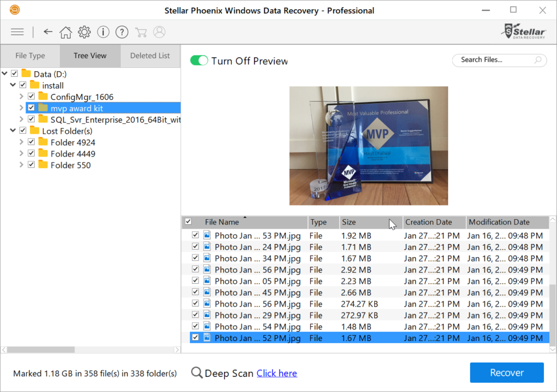Click image file icon for 1.48 MB photo

pyautogui.click(x=207, y=326)
